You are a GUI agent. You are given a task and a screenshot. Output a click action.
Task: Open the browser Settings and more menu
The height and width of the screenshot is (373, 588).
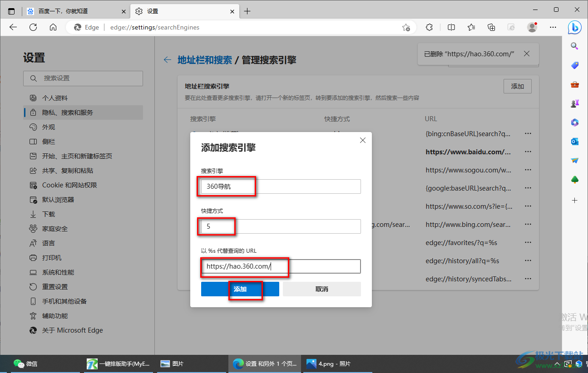tap(553, 27)
